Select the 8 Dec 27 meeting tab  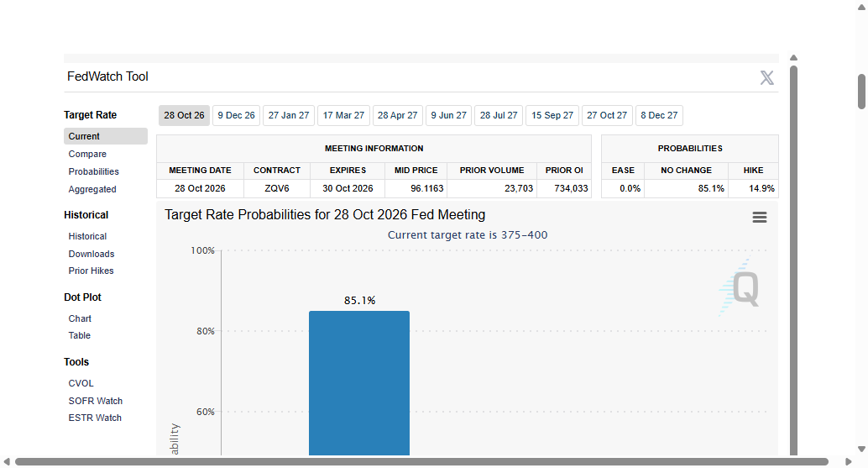pyautogui.click(x=659, y=115)
